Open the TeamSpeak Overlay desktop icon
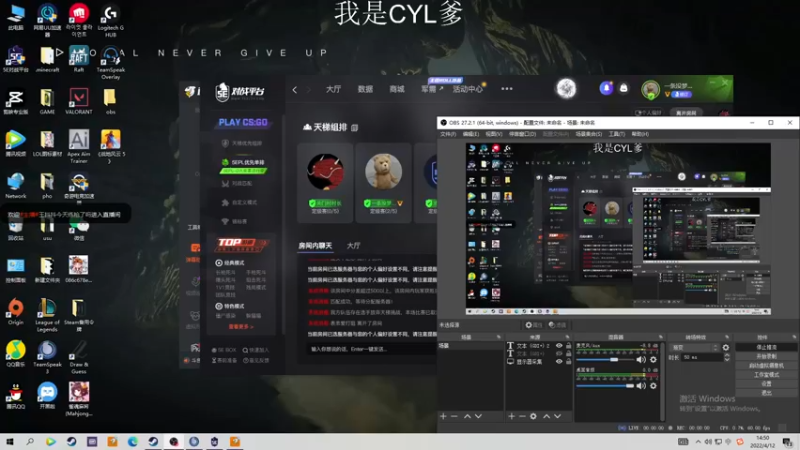 110,63
